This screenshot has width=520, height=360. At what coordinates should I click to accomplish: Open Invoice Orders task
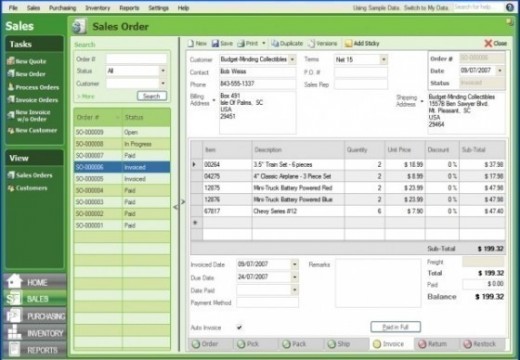click(x=33, y=100)
